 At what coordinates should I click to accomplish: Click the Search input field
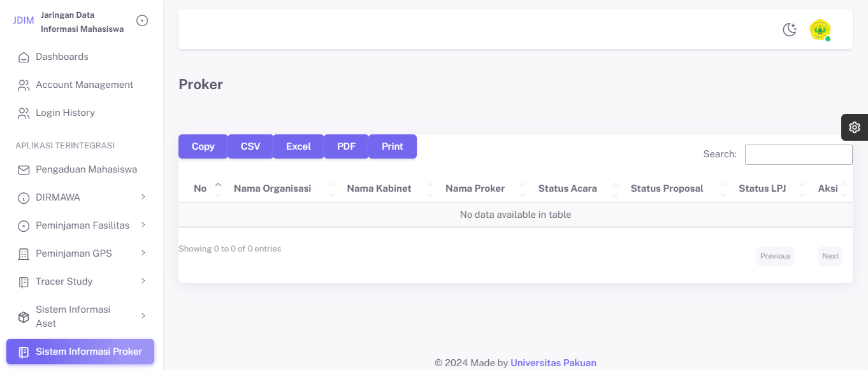pyautogui.click(x=798, y=155)
